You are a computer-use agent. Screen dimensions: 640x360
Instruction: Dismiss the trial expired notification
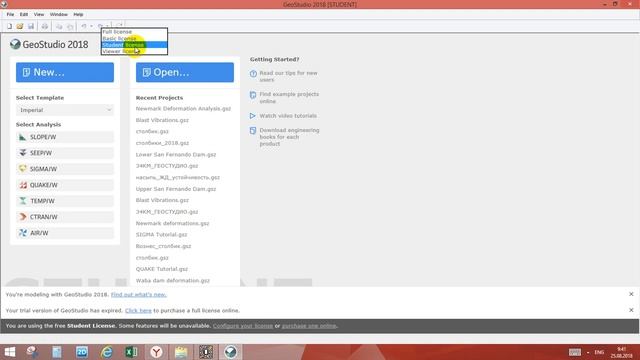coord(631,310)
